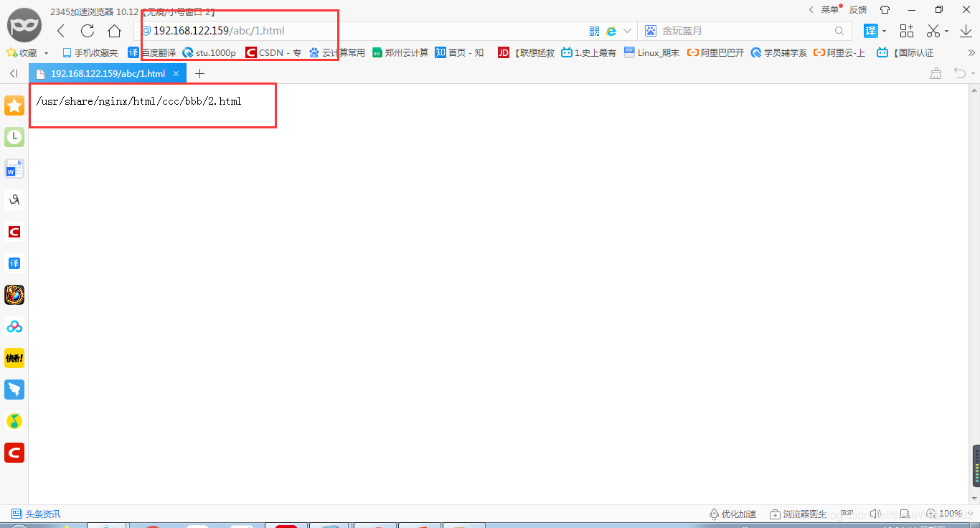
Task: Reload the current page
Action: (x=88, y=31)
